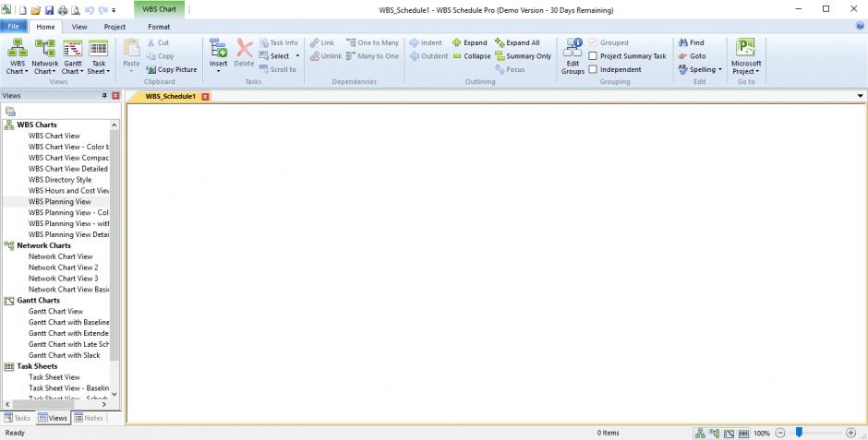This screenshot has height=440, width=868.
Task: Click the New document icon in quick access toolbar
Action: point(23,10)
